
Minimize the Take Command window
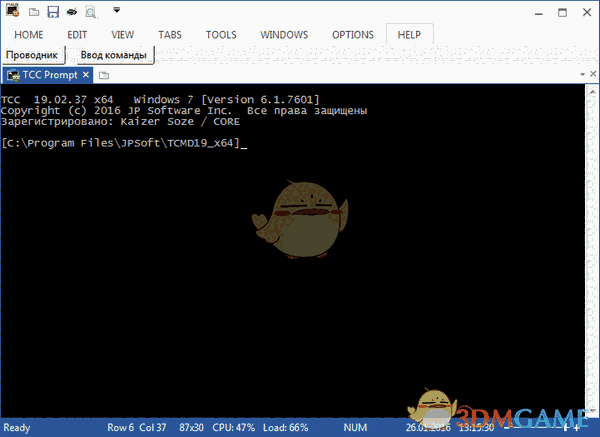point(539,13)
